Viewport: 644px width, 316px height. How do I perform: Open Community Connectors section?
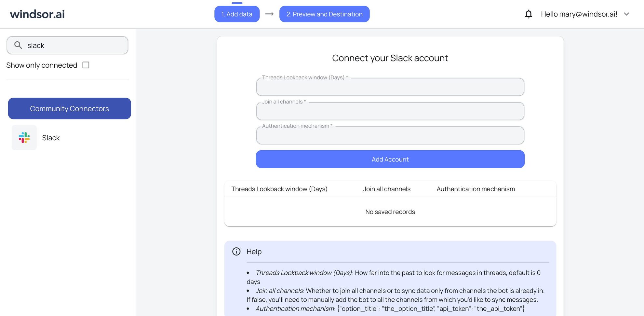coord(69,108)
